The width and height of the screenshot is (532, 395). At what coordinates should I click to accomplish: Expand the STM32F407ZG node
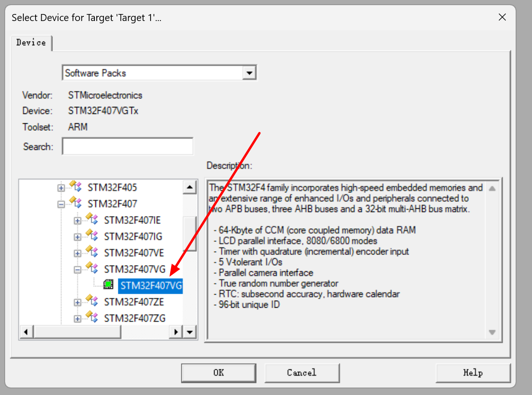(x=77, y=319)
